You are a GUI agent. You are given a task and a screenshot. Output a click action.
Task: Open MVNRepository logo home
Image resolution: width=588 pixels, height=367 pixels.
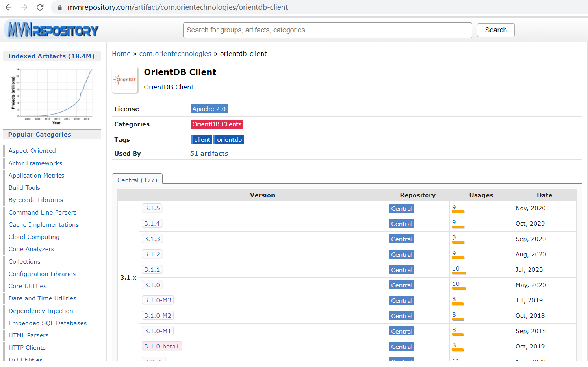51,30
